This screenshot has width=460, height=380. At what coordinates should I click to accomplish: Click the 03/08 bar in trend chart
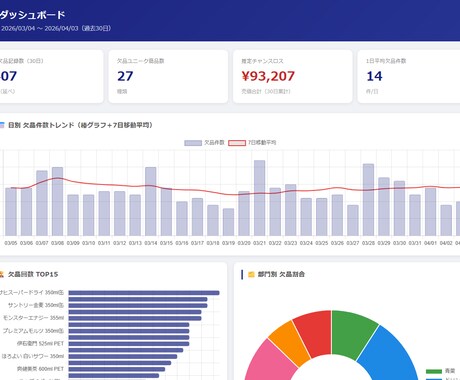pos(57,201)
